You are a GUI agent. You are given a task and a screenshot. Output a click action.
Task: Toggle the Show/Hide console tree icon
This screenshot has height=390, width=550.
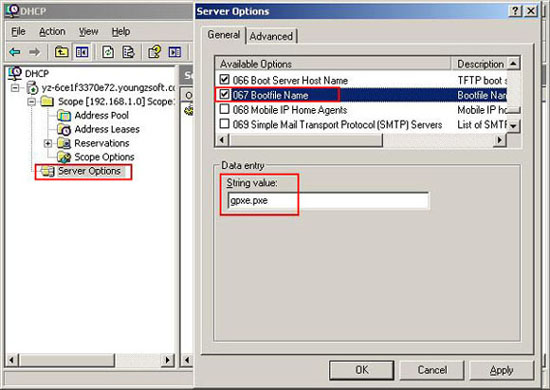82,52
